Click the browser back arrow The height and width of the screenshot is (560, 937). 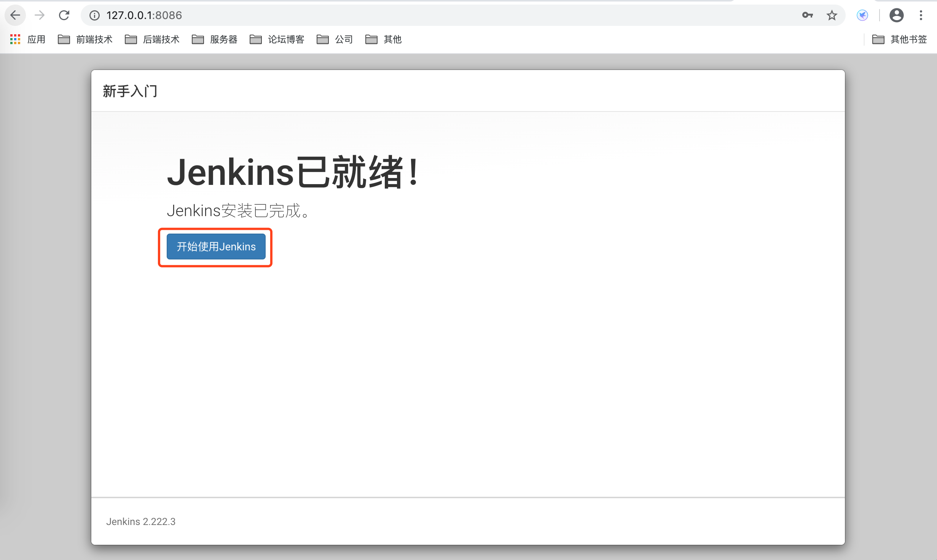coord(15,15)
